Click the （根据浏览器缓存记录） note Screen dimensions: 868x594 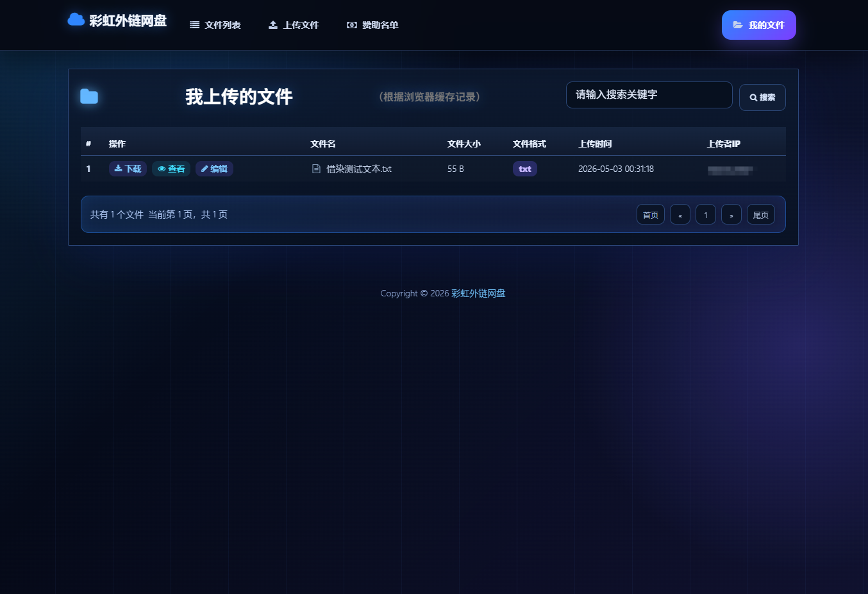[x=430, y=97]
